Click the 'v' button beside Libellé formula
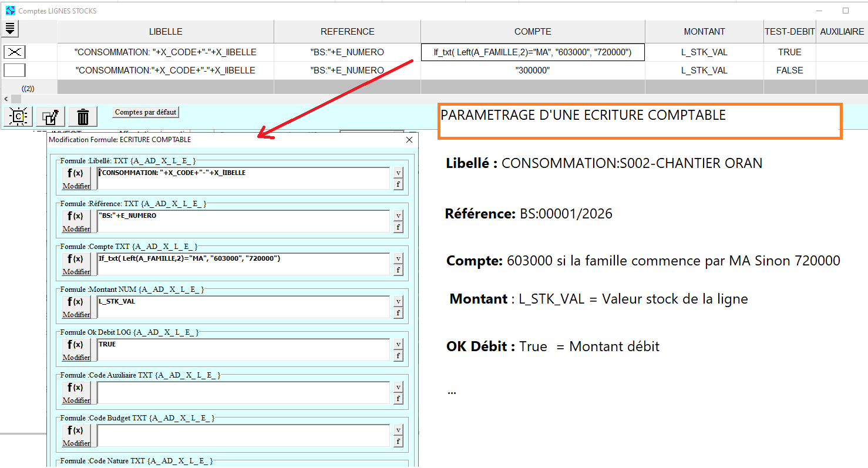868x468 pixels. 398,173
